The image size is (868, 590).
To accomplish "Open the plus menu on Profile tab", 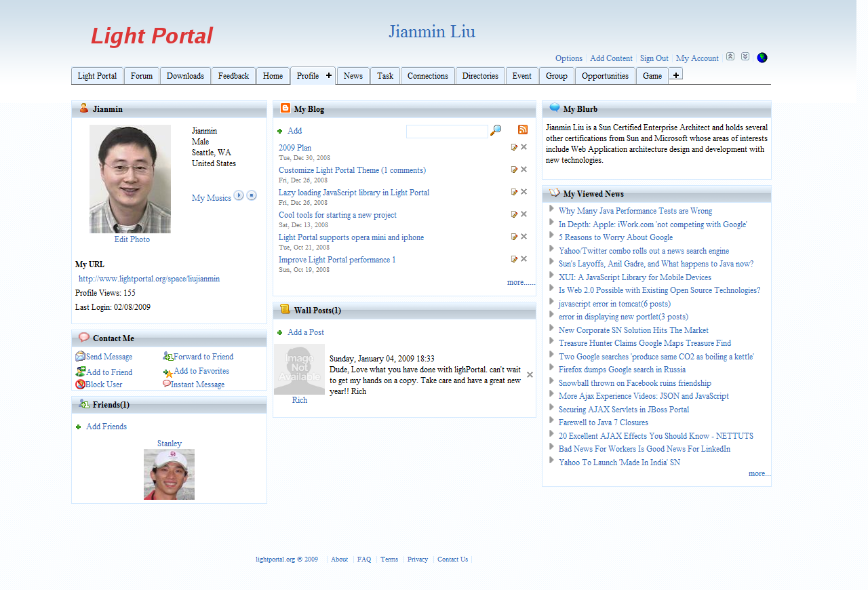I will [329, 75].
